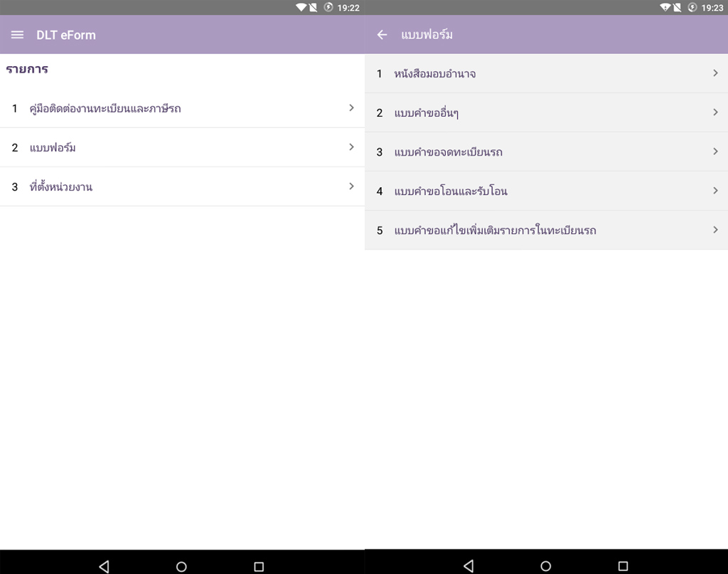Open the hamburger menu beside DLT eForm
728x574 pixels.
coord(17,35)
